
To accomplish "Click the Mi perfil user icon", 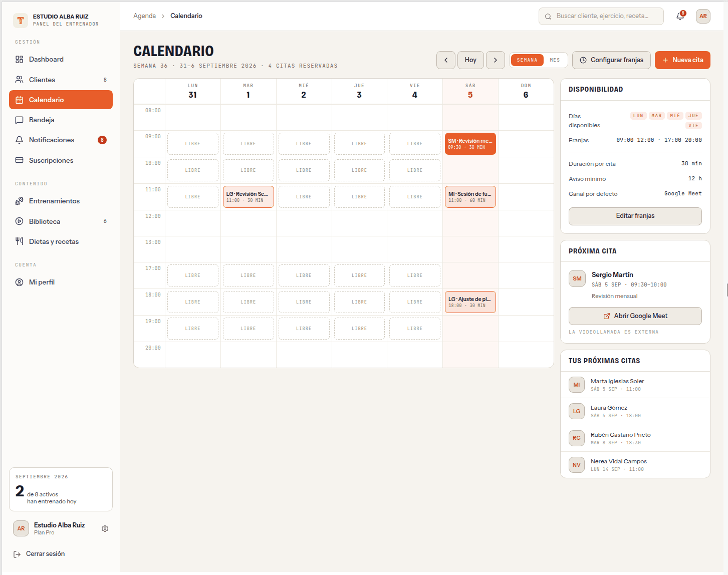I will click(x=19, y=282).
